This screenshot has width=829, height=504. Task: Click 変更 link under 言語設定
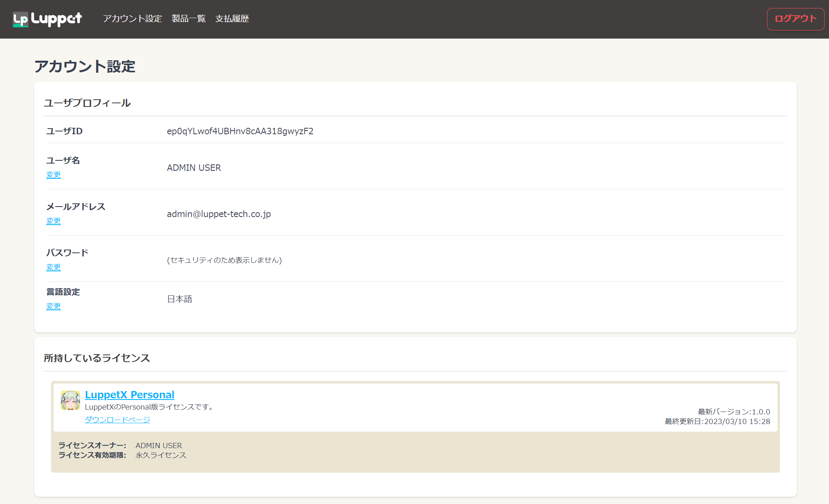tap(53, 306)
